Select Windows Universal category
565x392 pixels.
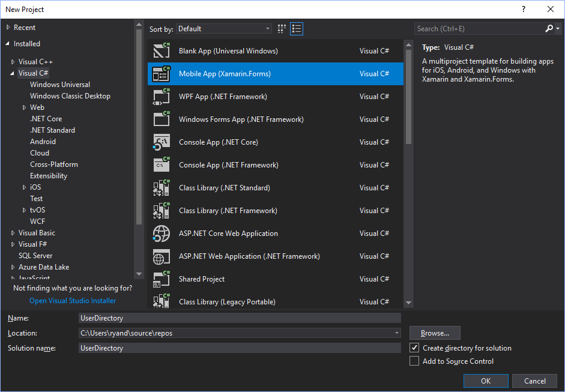click(60, 84)
